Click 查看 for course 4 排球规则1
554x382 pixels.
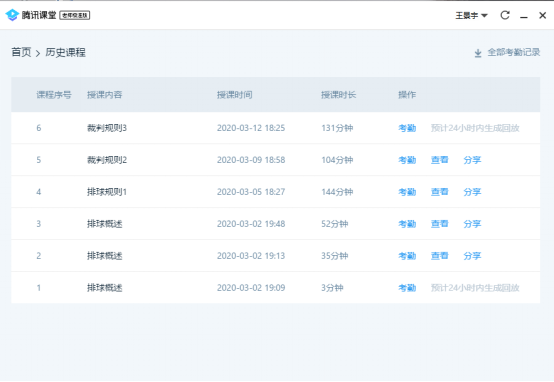(440, 192)
